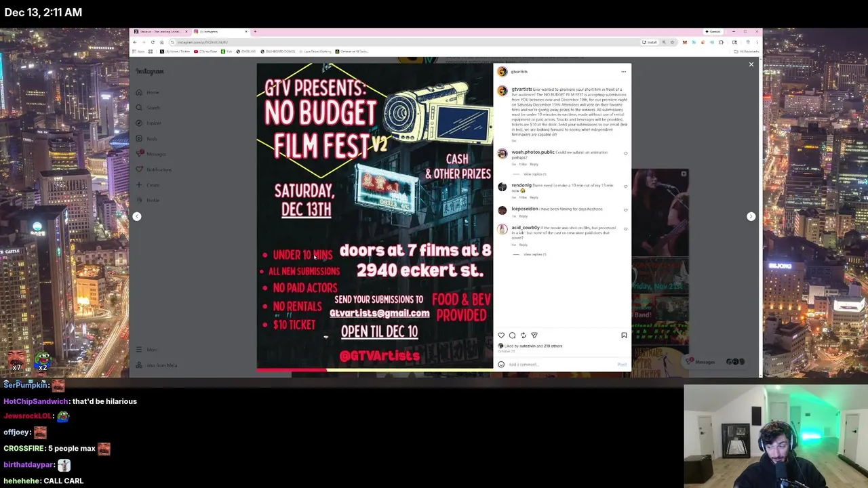Open Gemini button in browser title bar
The height and width of the screenshot is (488, 868).
point(712,32)
